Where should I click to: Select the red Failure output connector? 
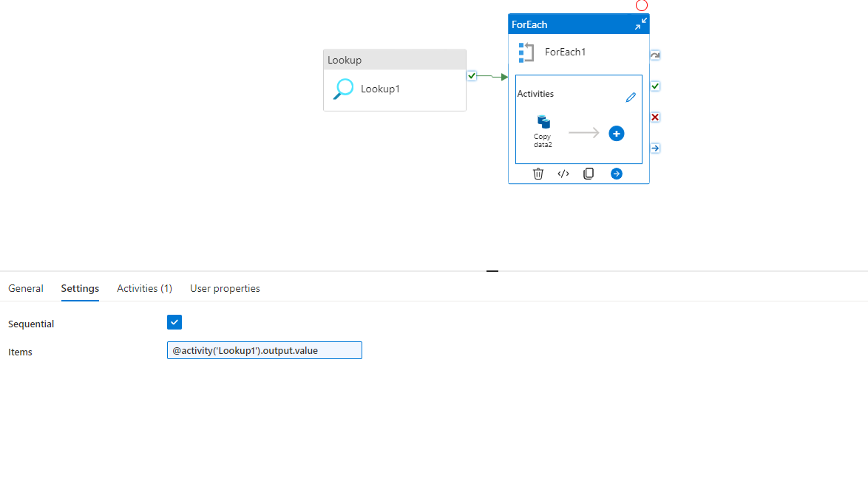pyautogui.click(x=655, y=117)
